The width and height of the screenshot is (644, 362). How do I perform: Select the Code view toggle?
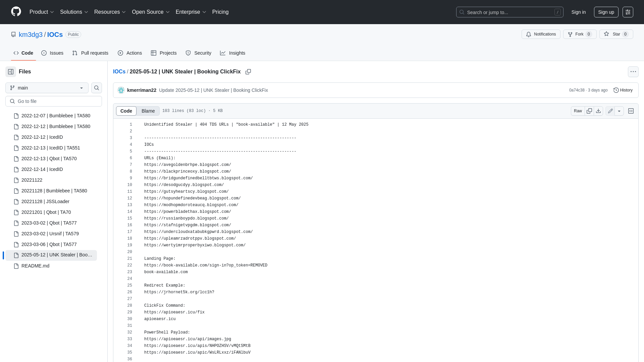[x=126, y=111]
